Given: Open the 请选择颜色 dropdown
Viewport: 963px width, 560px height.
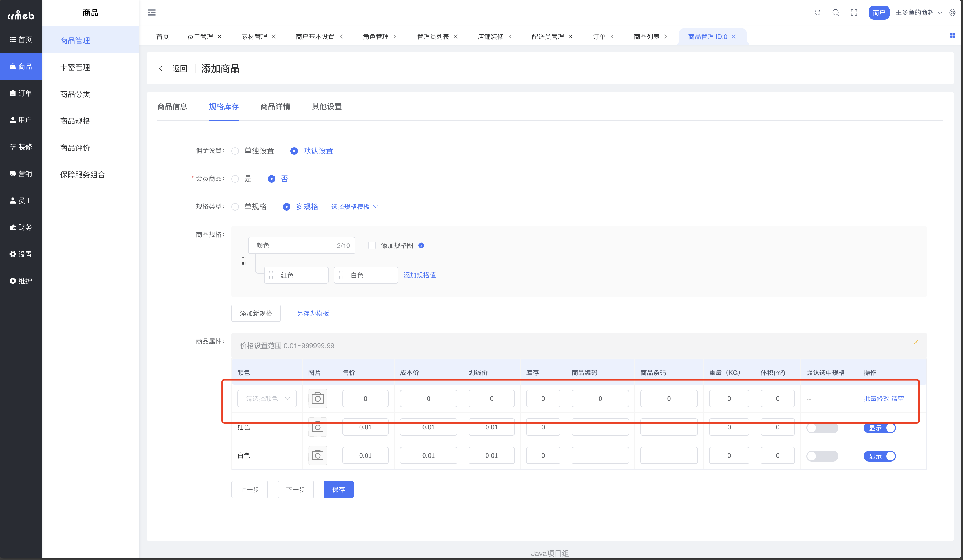Looking at the screenshot, I should tap(267, 399).
